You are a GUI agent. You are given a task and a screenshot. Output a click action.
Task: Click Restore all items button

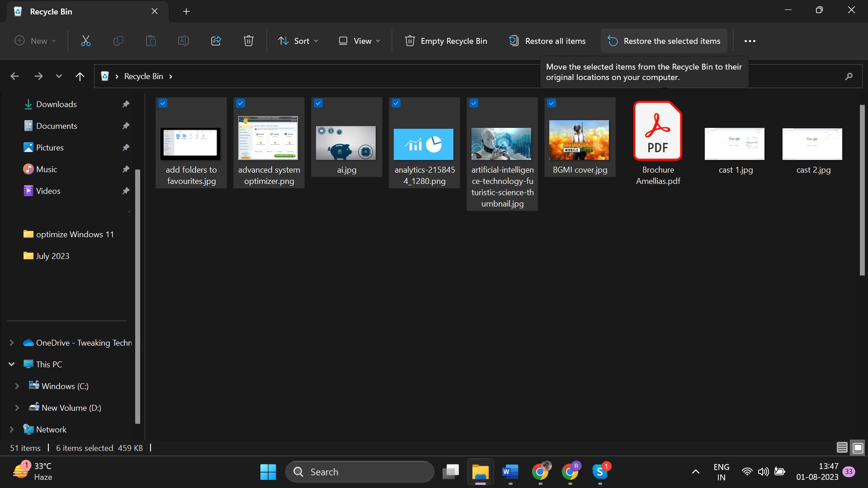(547, 41)
